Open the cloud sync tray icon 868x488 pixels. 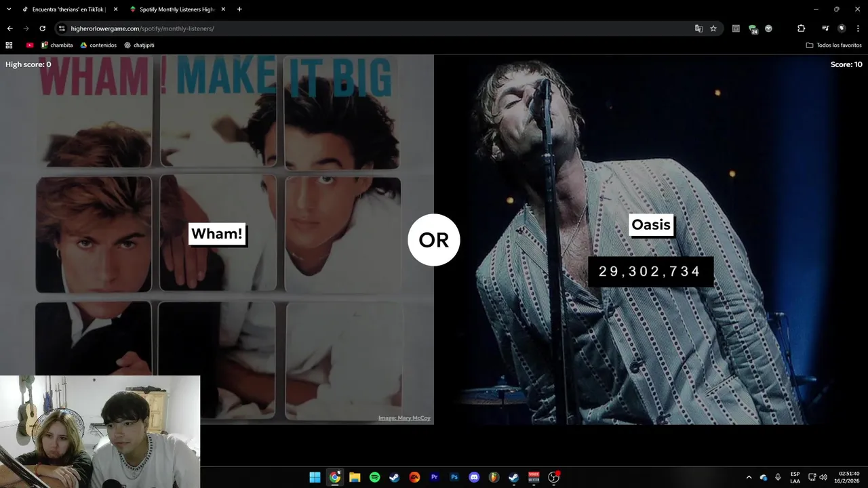(764, 477)
